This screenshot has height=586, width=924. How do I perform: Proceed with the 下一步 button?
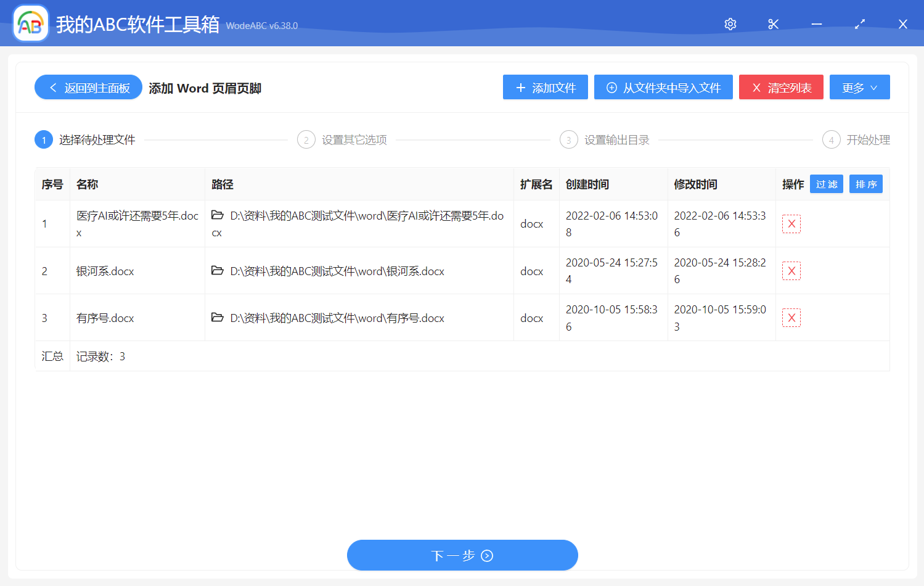[462, 556]
